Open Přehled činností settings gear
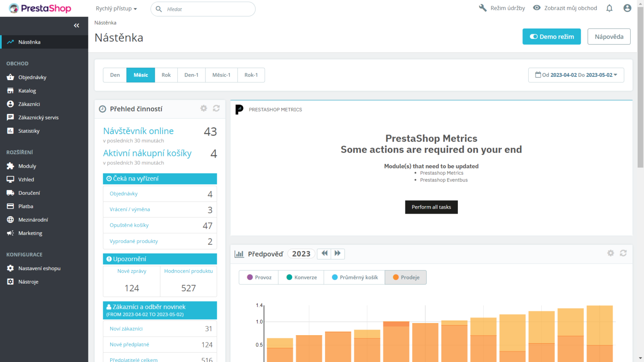The width and height of the screenshot is (644, 362). click(204, 109)
